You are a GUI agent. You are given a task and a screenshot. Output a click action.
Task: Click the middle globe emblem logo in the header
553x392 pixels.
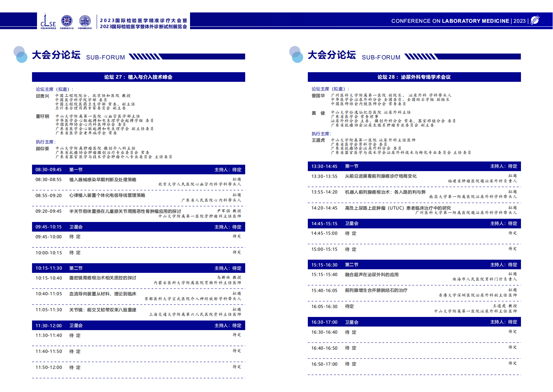pos(67,21)
